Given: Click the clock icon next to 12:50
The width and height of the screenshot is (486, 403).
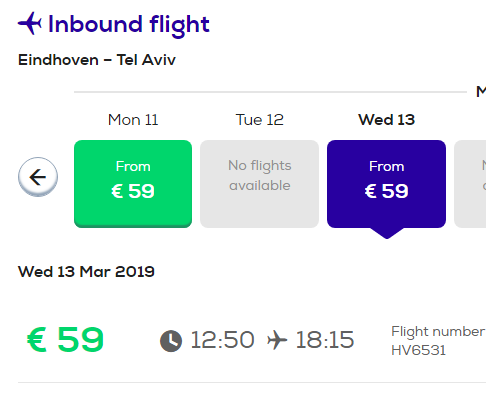Looking at the screenshot, I should (x=171, y=341).
